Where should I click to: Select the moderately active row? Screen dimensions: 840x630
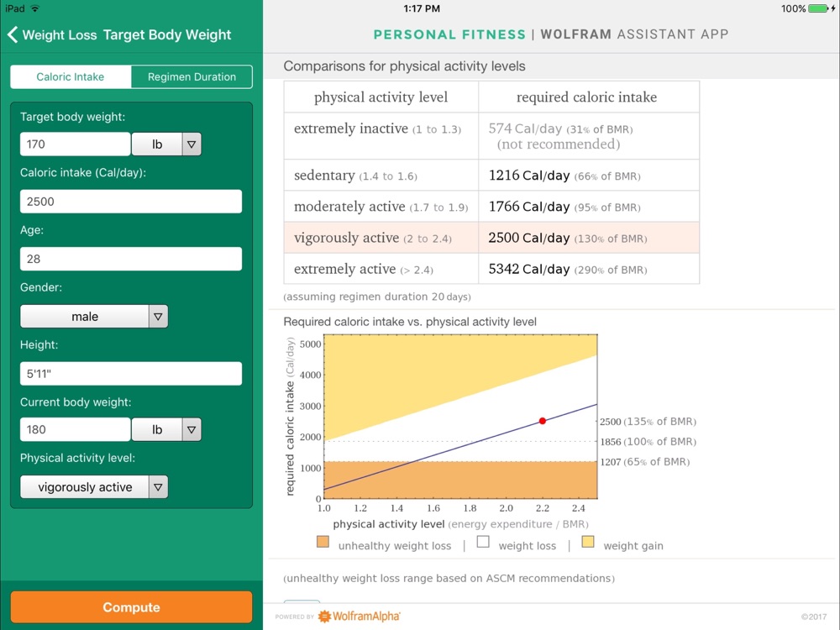[x=491, y=207]
